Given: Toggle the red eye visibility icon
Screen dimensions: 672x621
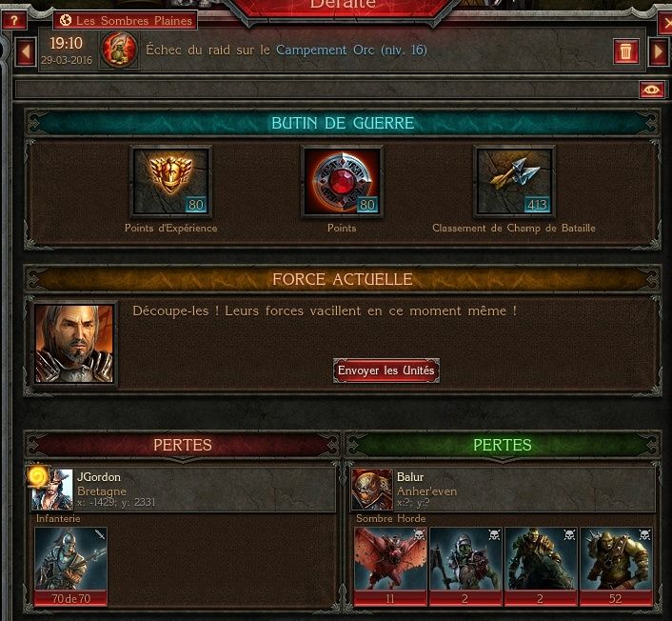Looking at the screenshot, I should click(652, 90).
